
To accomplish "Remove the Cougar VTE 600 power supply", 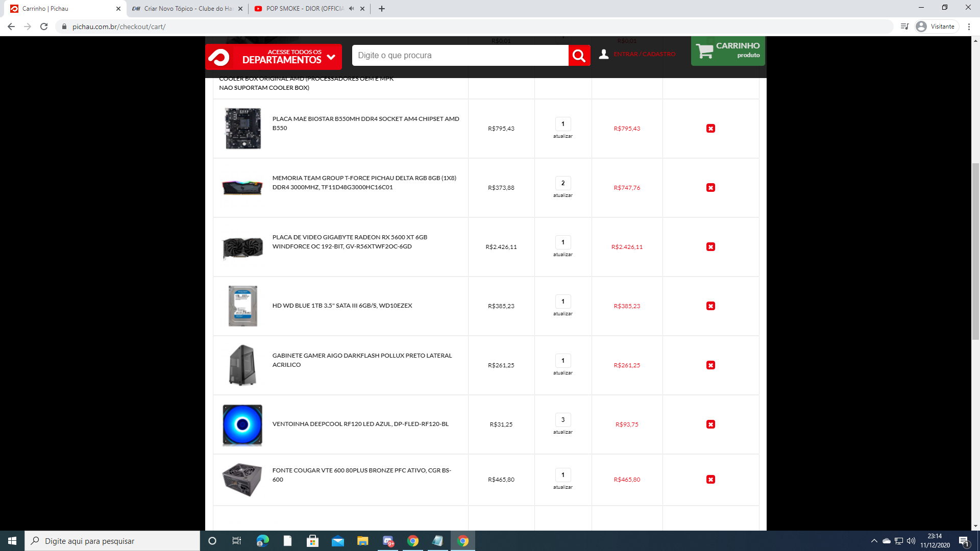I will [710, 480].
